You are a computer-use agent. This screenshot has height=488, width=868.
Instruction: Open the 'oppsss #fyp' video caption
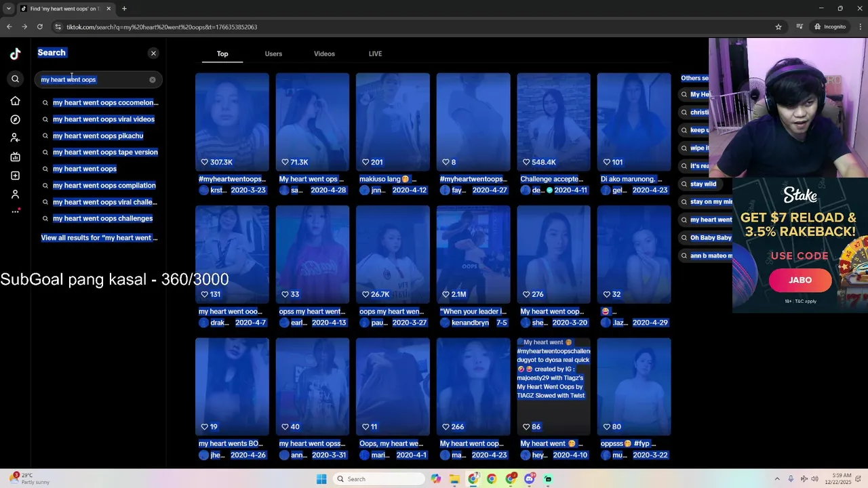pos(629,444)
